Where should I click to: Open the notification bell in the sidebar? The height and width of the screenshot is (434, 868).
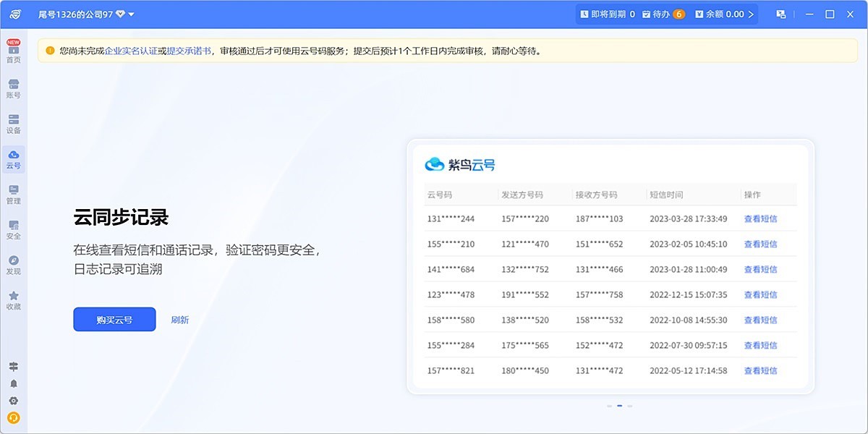tap(13, 384)
